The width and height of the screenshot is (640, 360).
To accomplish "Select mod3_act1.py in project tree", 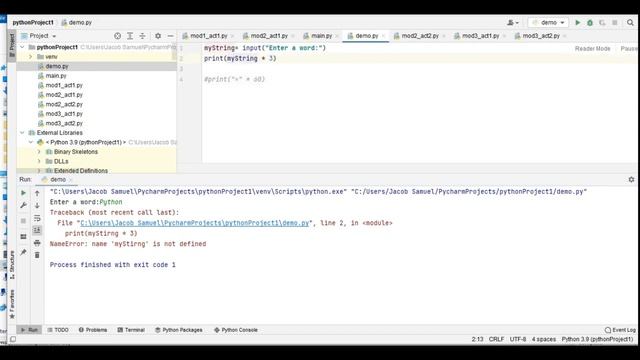I will [64, 114].
